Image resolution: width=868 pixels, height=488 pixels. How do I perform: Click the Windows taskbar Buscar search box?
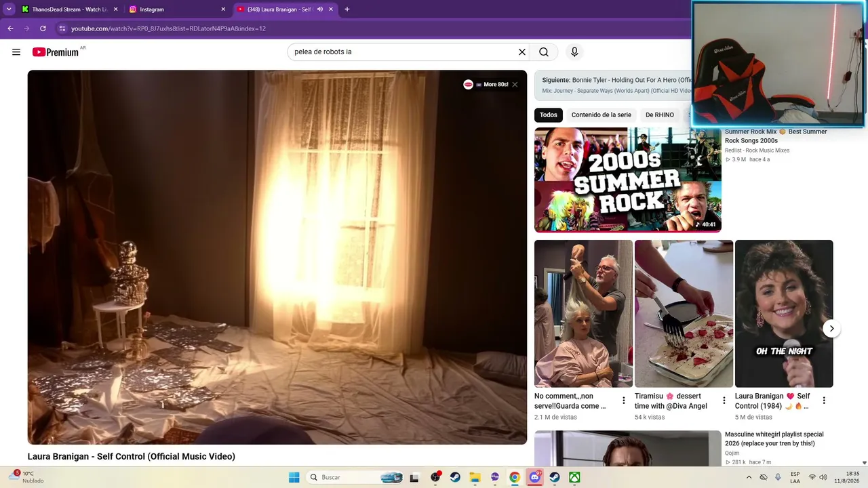355,477
